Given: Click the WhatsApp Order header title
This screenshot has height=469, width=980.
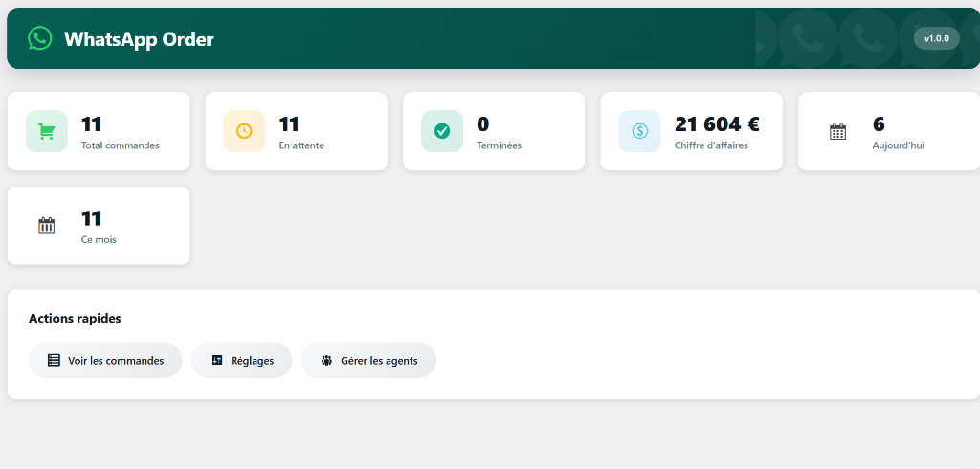Looking at the screenshot, I should click(x=139, y=39).
